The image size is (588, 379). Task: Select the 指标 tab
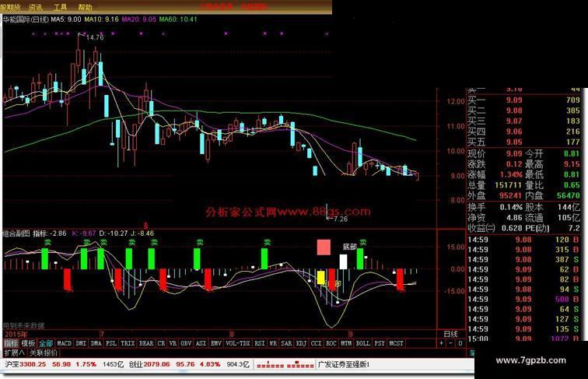click(11, 343)
